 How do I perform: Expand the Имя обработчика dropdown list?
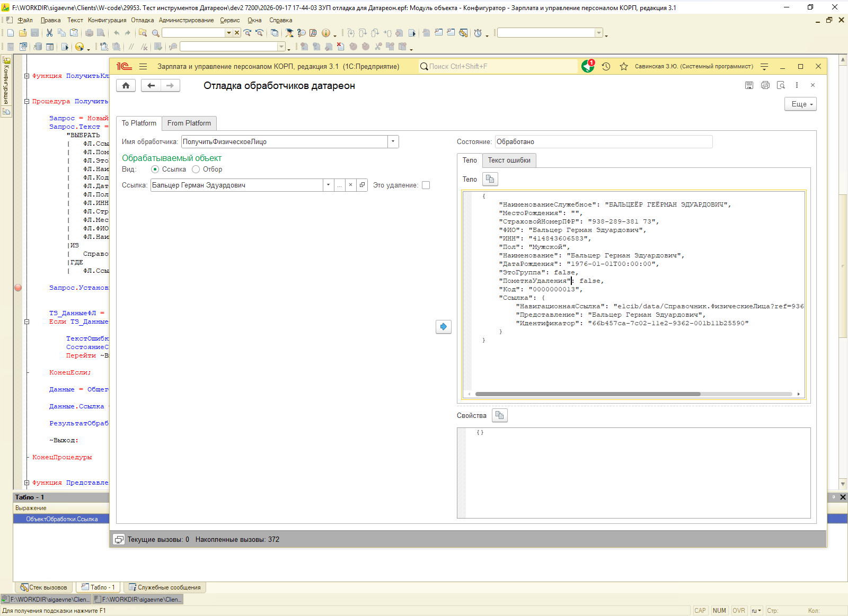[x=393, y=141]
